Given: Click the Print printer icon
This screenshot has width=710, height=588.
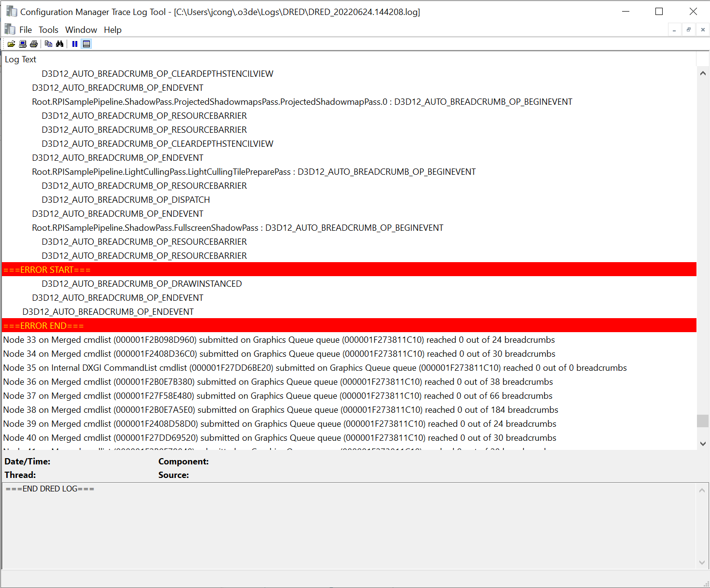Looking at the screenshot, I should (x=34, y=44).
